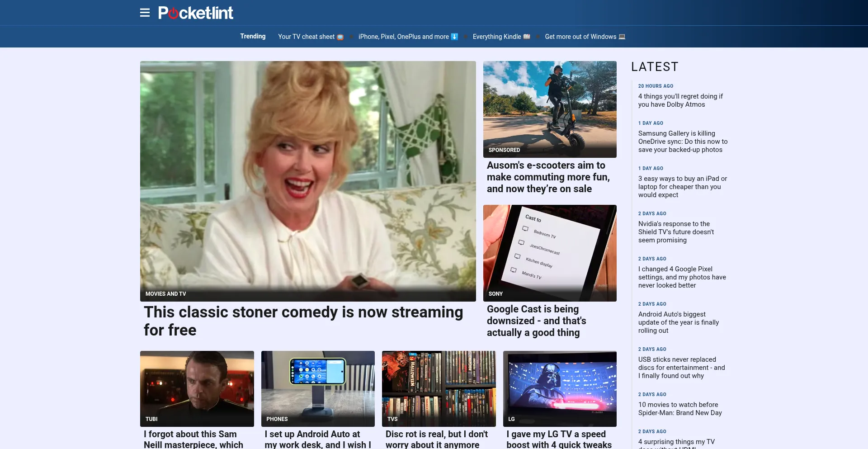
Task: Open the Darth Vader TV thumbnail
Action: click(x=560, y=388)
